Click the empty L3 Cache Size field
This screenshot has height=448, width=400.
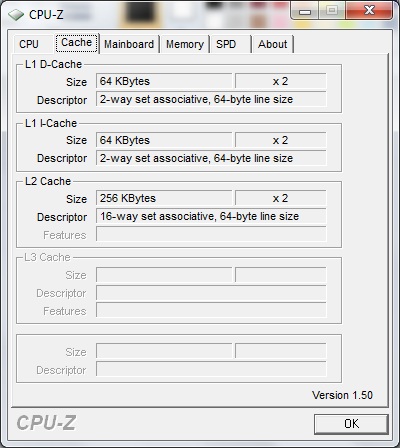164,275
